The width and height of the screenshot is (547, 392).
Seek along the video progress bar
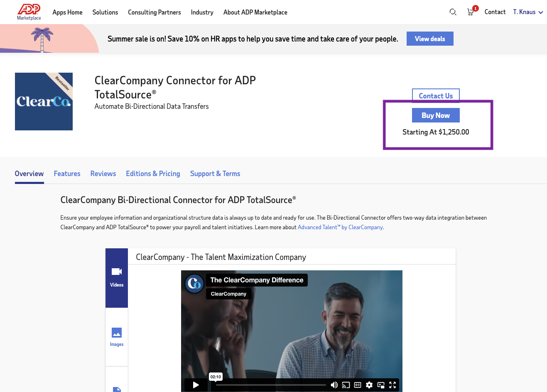tap(271, 385)
